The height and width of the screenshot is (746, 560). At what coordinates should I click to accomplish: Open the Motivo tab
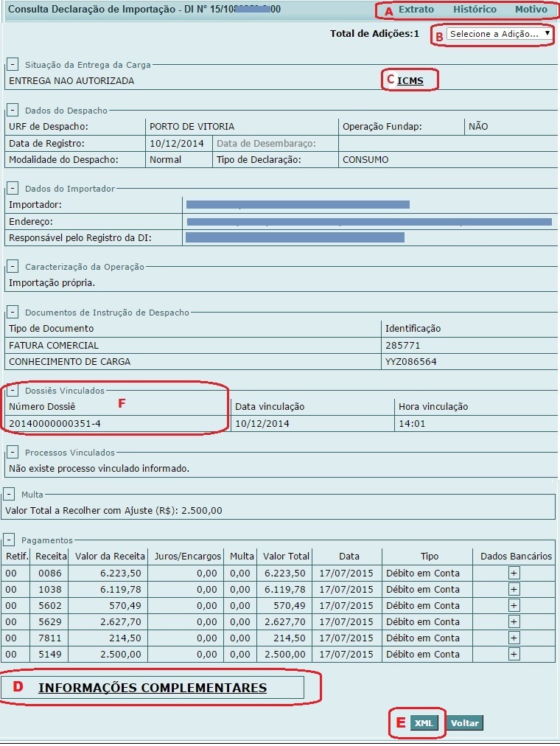click(x=531, y=10)
